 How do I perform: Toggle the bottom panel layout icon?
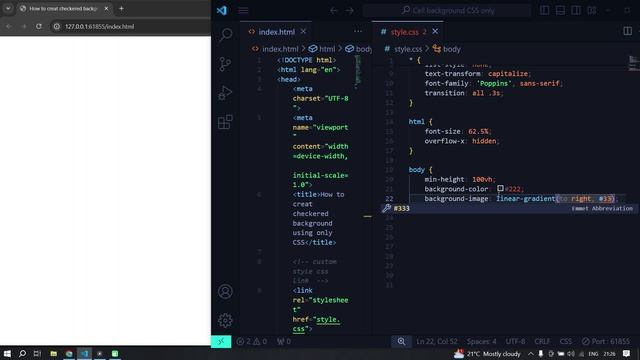[560, 10]
